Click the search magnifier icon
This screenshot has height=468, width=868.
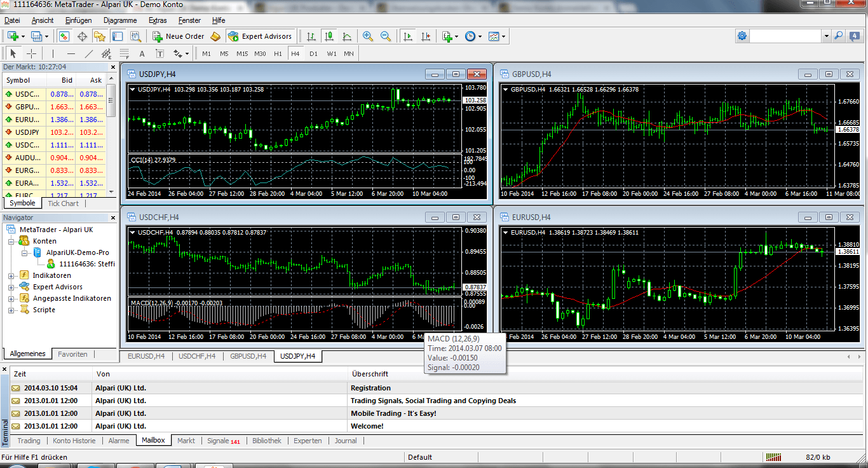tap(839, 36)
